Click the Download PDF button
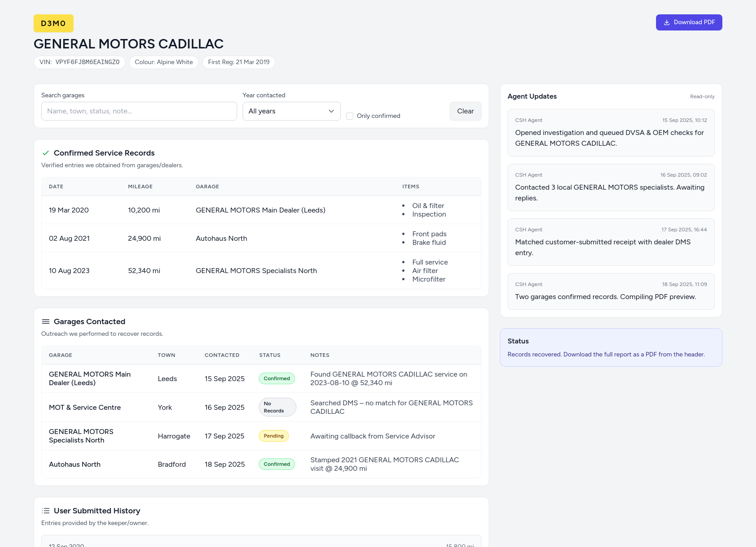This screenshot has height=547, width=756. click(689, 22)
